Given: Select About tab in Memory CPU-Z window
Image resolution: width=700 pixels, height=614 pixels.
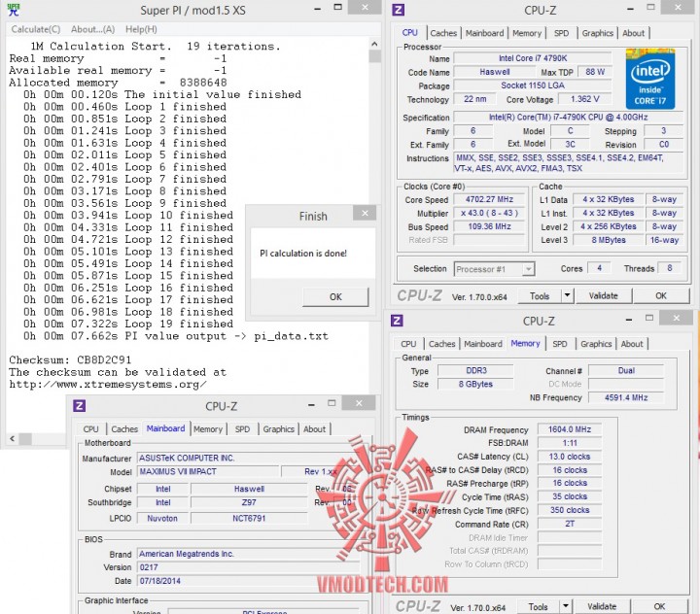Looking at the screenshot, I should (632, 344).
